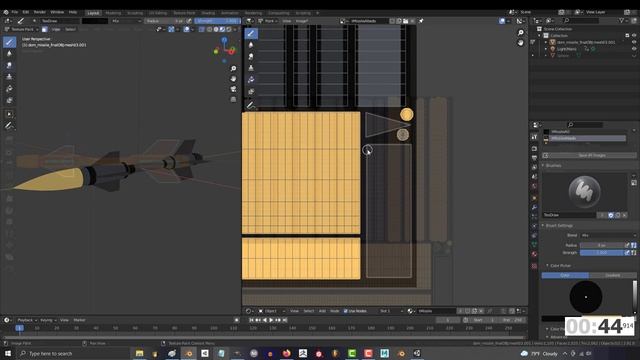Open the Paint mode dropdown in image editor
Image resolution: width=640 pixels, height=360 pixels.
pos(268,21)
